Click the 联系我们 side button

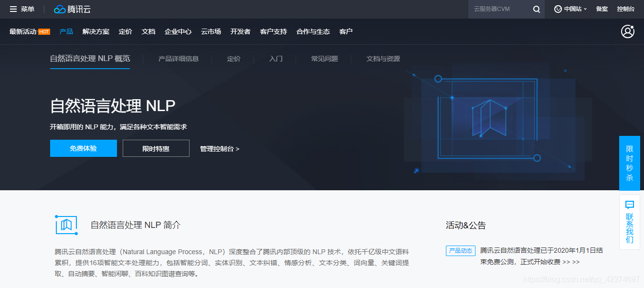(x=630, y=222)
